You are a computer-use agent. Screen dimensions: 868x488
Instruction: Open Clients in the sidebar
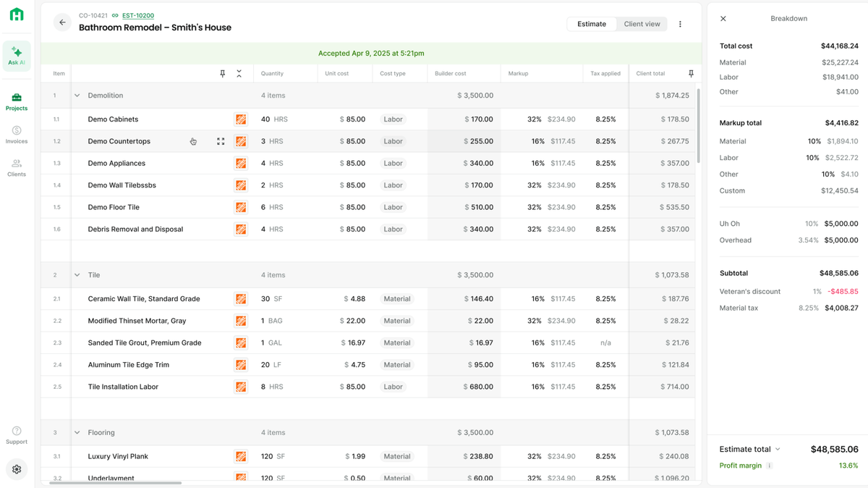pyautogui.click(x=17, y=168)
